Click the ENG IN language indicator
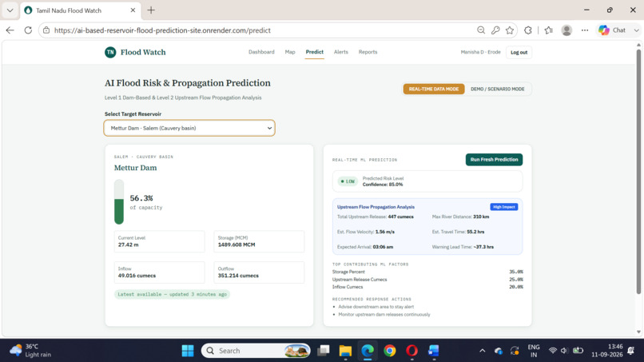Viewport: 644px width, 362px height. (534, 351)
